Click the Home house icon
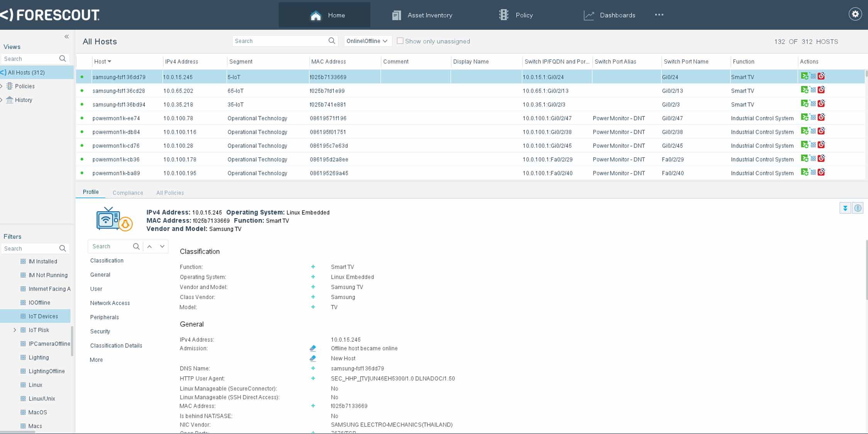Image resolution: width=868 pixels, height=434 pixels. point(316,15)
